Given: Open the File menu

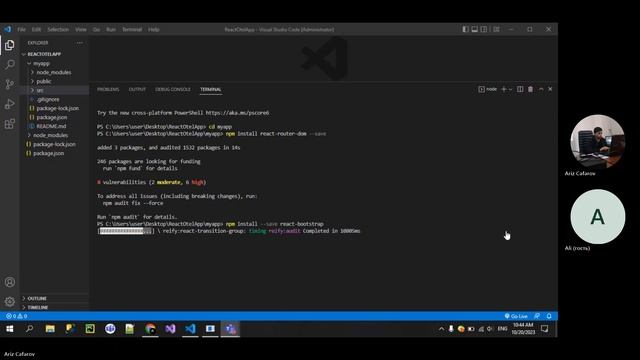Looking at the screenshot, I should [x=21, y=29].
